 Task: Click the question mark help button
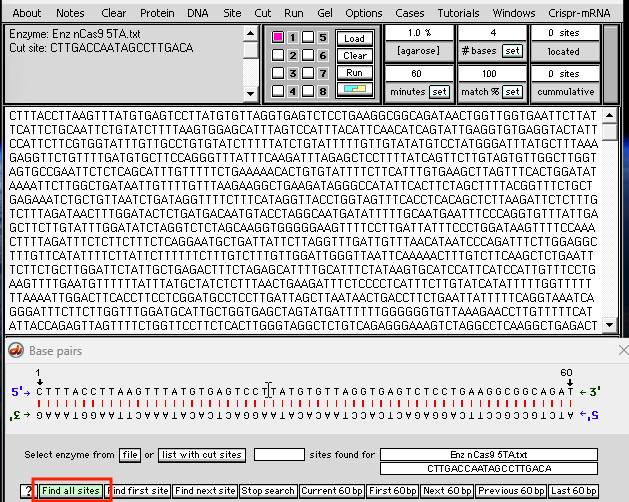coord(28,491)
